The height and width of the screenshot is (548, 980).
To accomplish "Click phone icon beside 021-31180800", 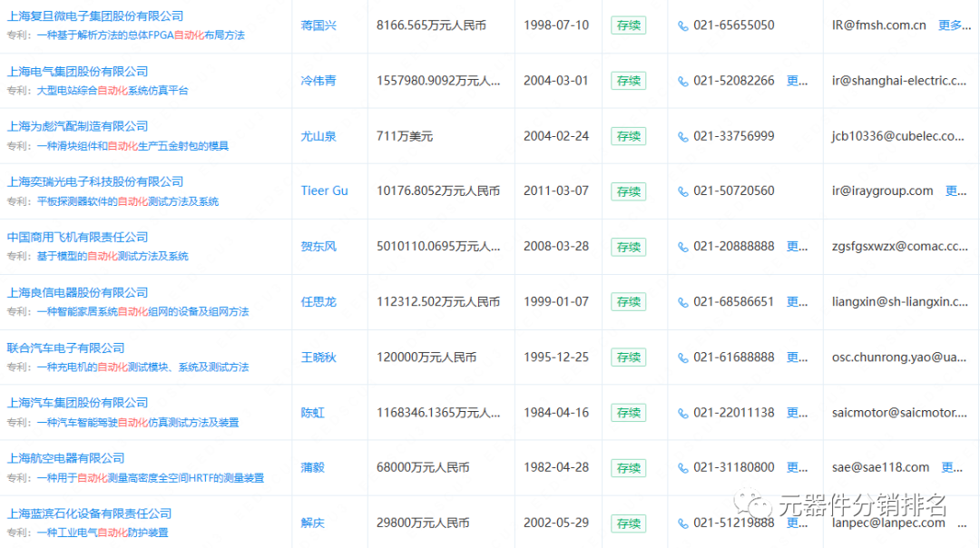I will click(x=683, y=468).
